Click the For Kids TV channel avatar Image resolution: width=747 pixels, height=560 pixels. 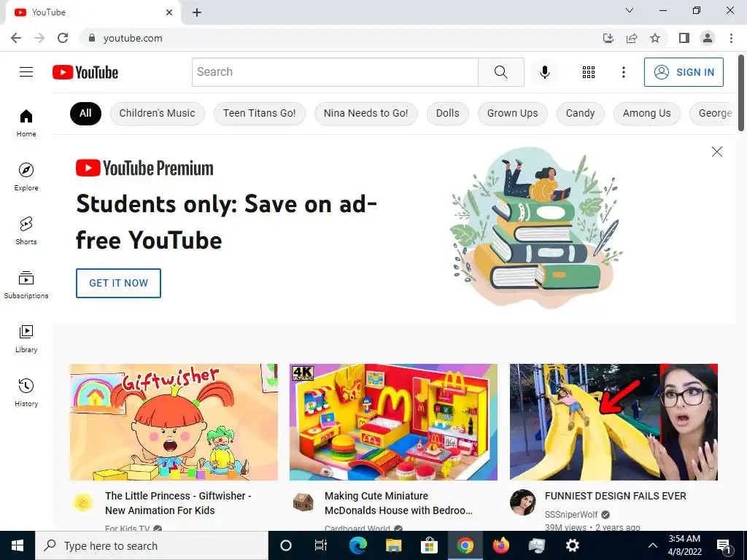[x=83, y=502]
